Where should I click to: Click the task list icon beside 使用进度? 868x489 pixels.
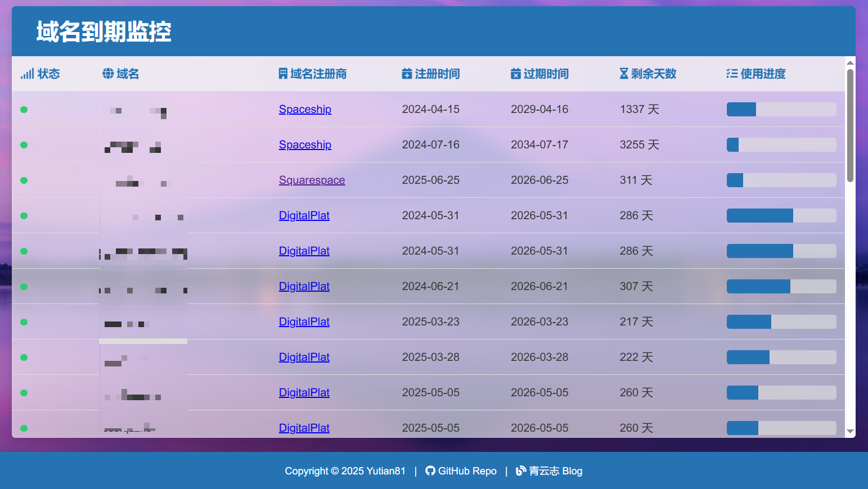(731, 74)
